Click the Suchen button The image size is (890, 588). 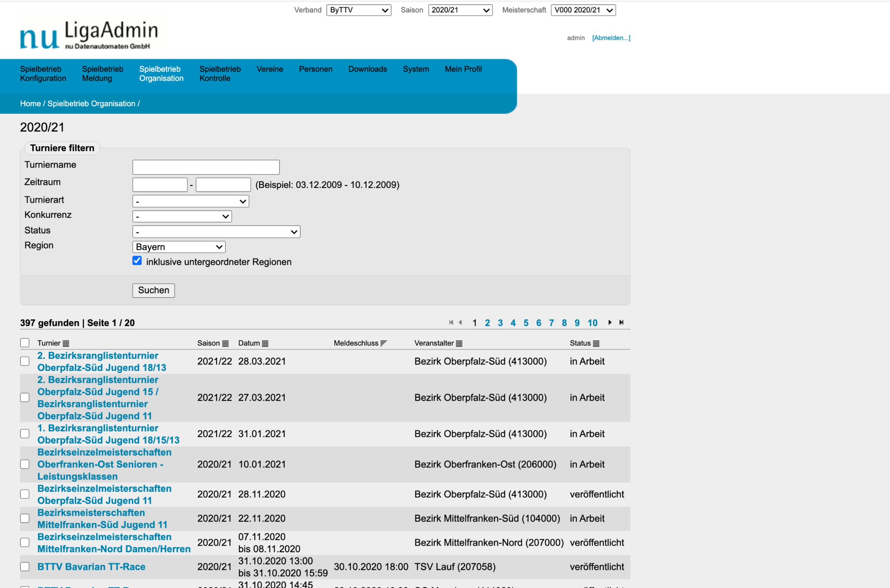point(153,290)
